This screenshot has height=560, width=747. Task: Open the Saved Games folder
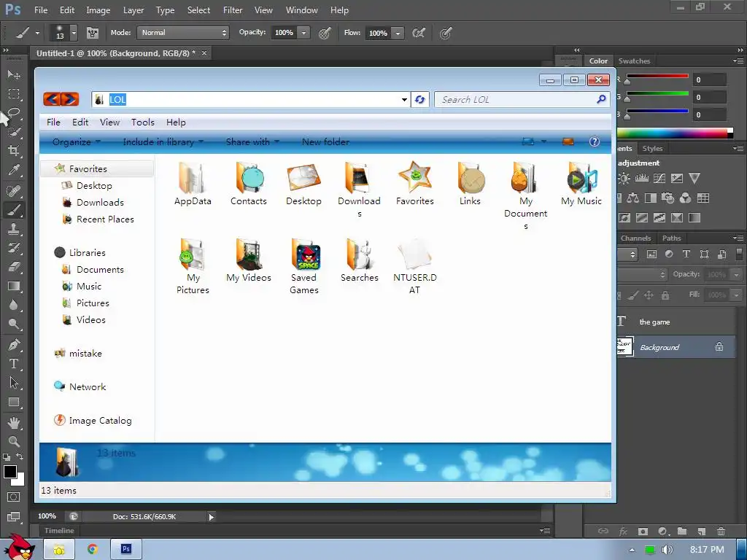[304, 267]
